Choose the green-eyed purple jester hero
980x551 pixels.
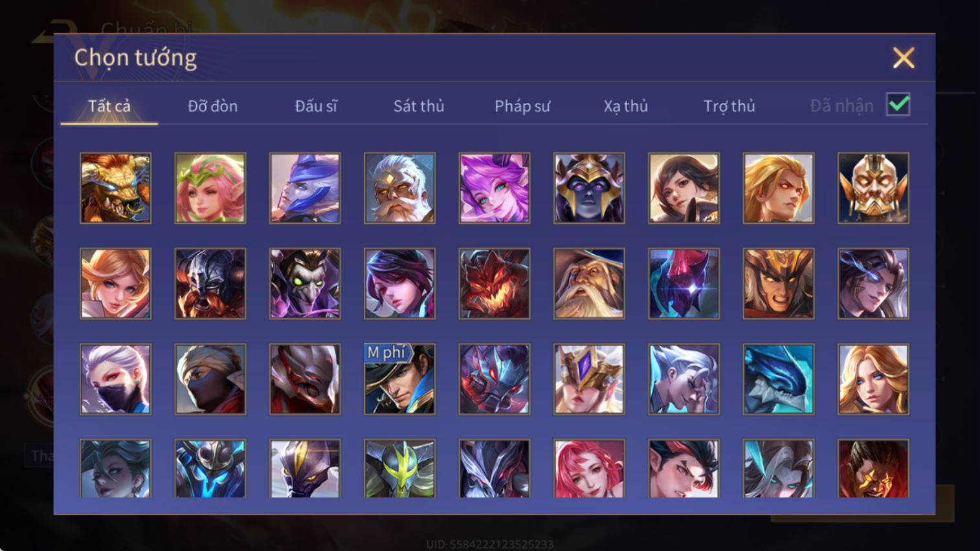pyautogui.click(x=305, y=284)
